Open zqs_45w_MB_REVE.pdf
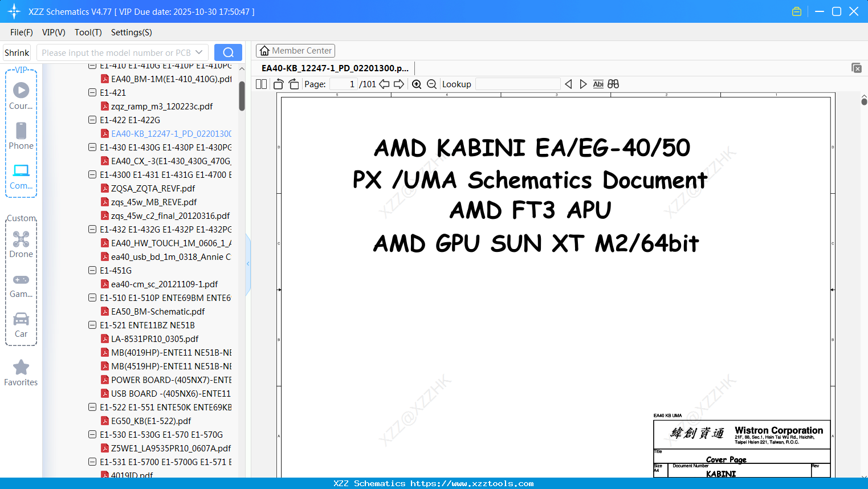Viewport: 868px width, 489px height. [x=154, y=202]
